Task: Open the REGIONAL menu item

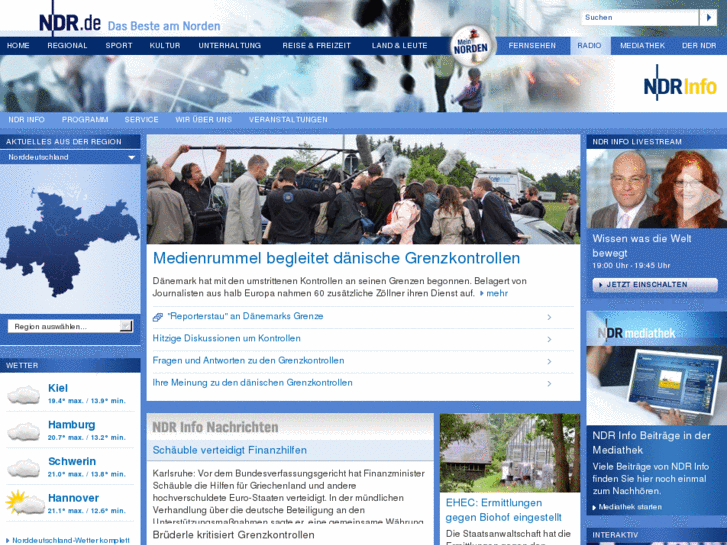Action: [x=67, y=45]
